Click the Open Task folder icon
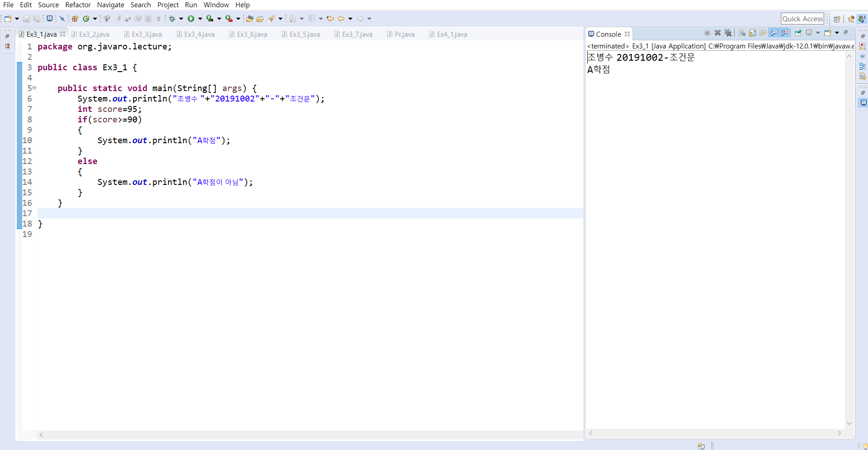Viewport: 868px width, 450px height. (x=260, y=19)
